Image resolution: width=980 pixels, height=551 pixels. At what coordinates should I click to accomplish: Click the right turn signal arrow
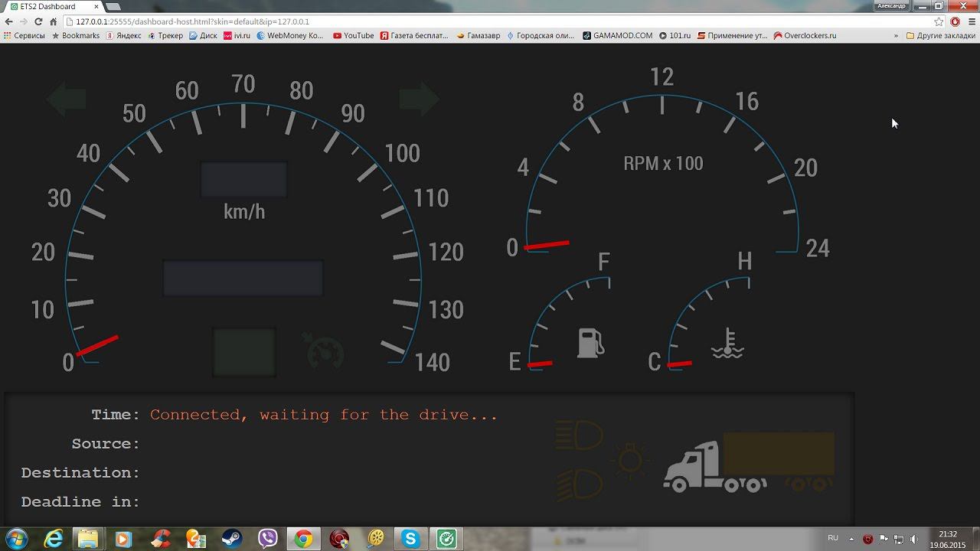pos(419,99)
